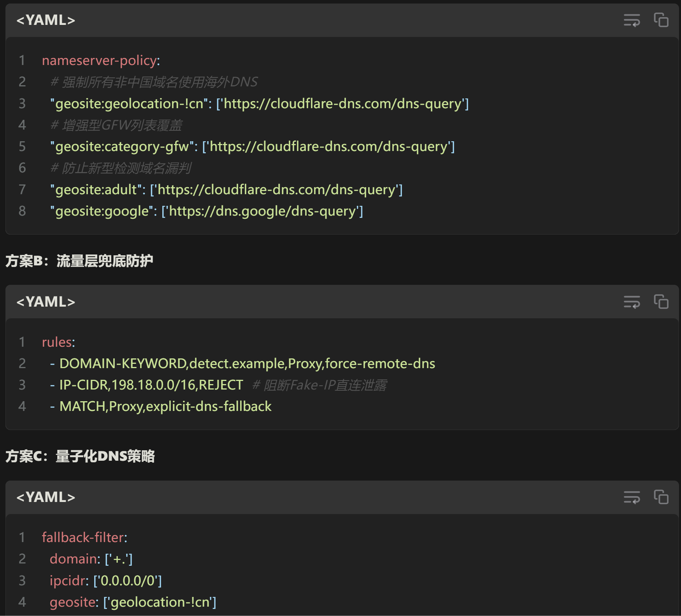Toggle word wrap on nameserver-policy block
This screenshot has height=616, width=681.
(x=632, y=20)
